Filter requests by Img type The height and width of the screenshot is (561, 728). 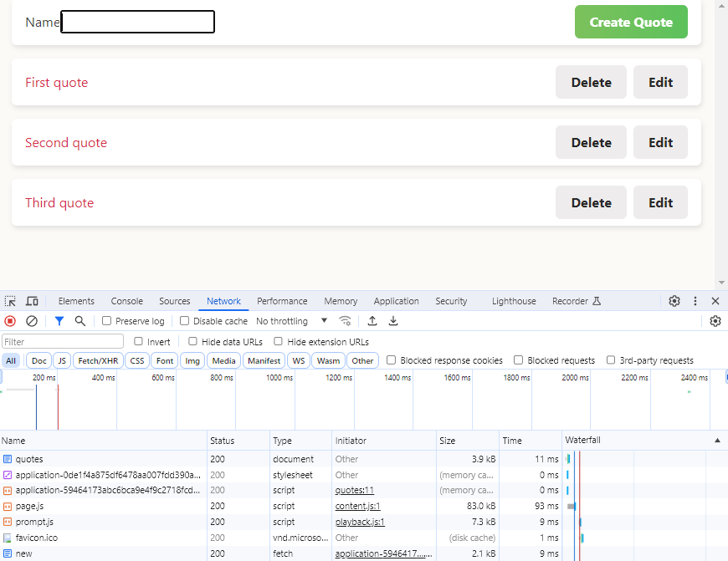tap(192, 360)
